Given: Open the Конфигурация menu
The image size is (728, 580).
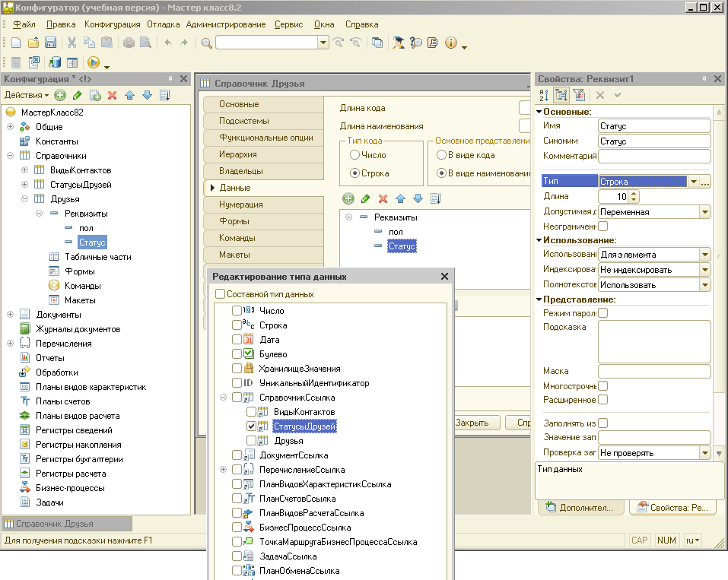Looking at the screenshot, I should coord(113,24).
